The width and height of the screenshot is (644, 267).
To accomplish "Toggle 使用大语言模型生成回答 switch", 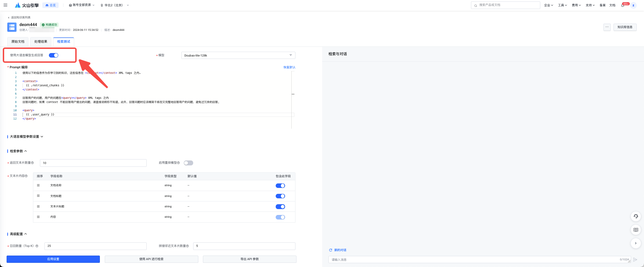I will (x=53, y=55).
